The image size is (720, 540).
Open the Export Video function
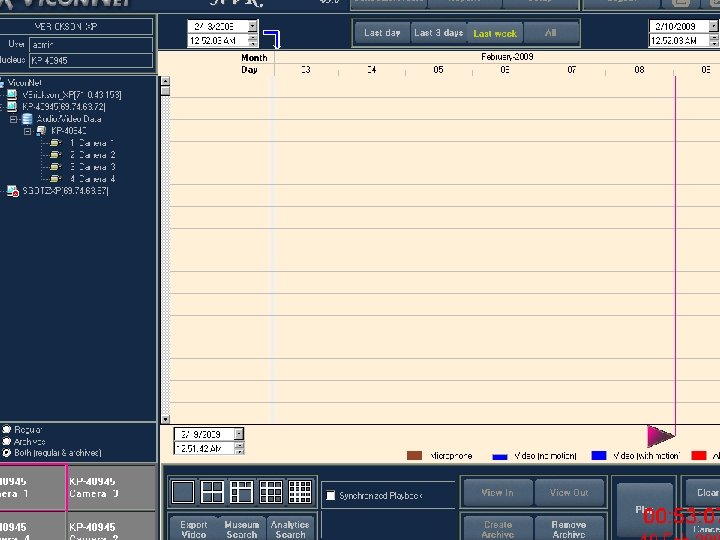click(194, 529)
